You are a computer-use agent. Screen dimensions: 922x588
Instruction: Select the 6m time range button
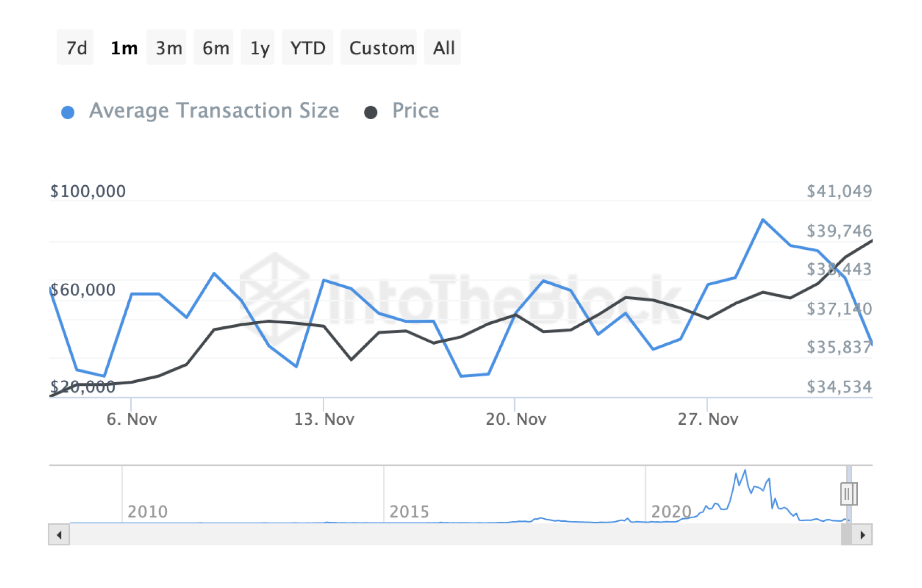click(213, 47)
